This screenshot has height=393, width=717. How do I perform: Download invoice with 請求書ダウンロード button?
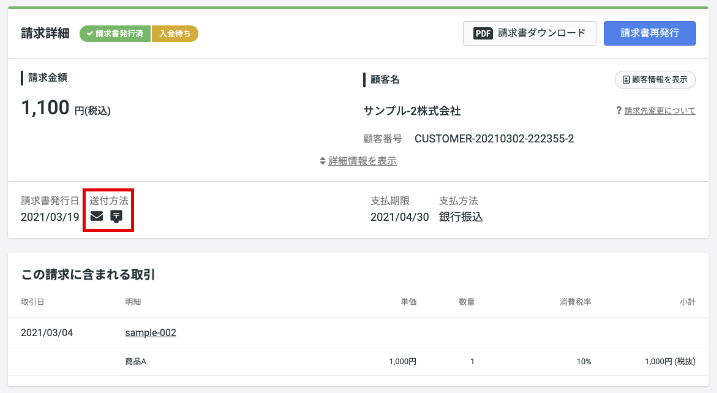pos(530,33)
